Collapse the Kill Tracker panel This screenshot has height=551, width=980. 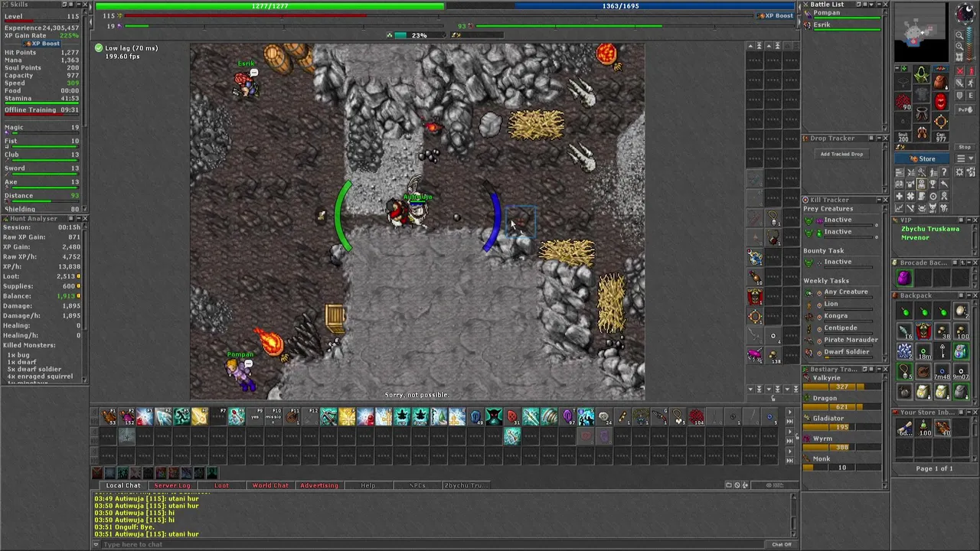879,200
